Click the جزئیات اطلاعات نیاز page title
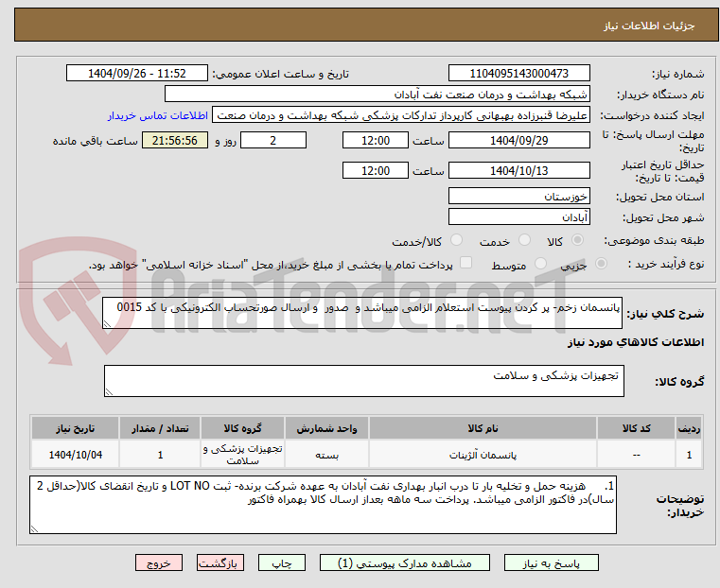Screen dimensions: 720x588 pos(649,26)
